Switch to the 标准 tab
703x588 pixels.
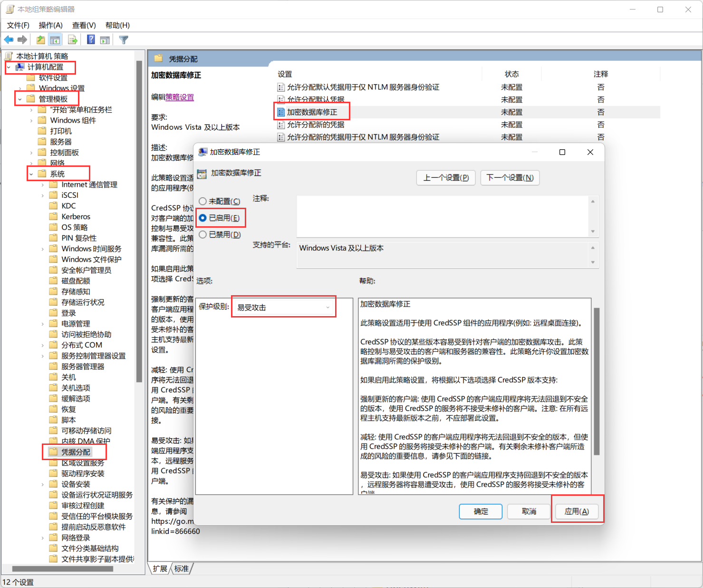click(181, 569)
